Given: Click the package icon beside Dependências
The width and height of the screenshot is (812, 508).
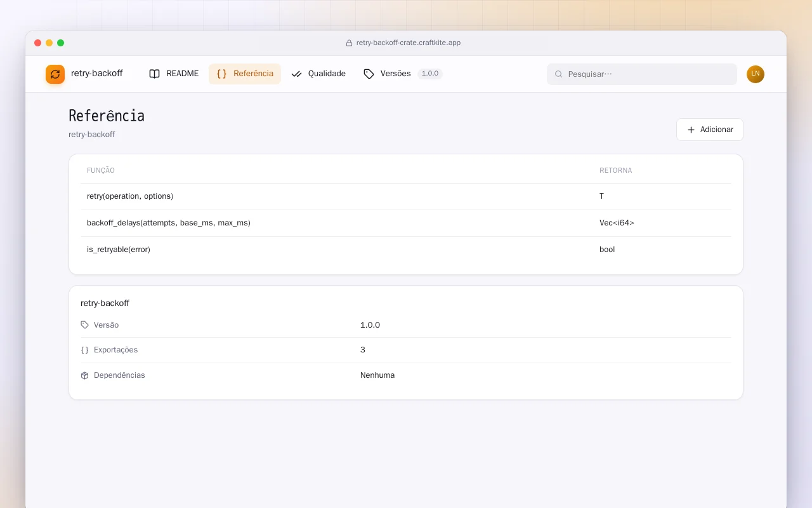Looking at the screenshot, I should click(85, 375).
